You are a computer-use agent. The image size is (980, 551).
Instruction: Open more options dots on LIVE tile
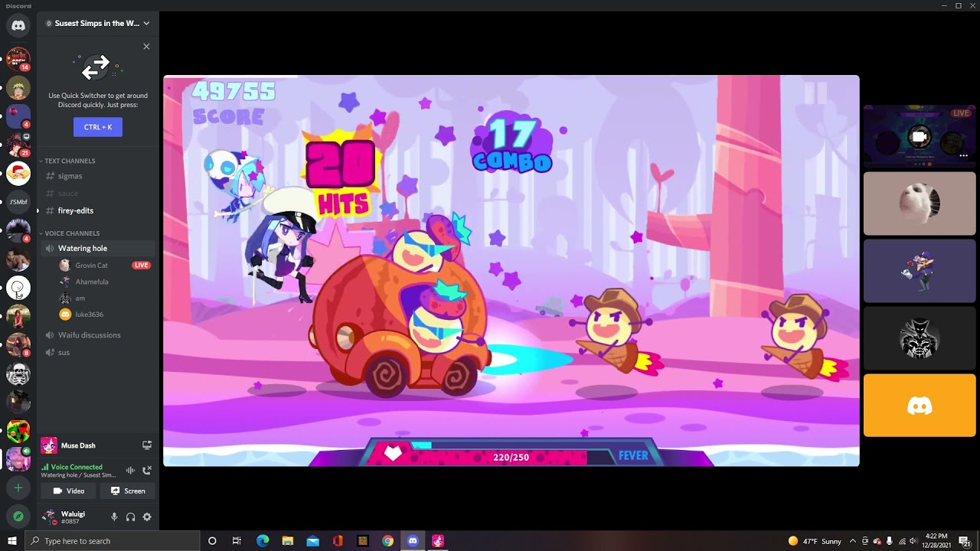[x=963, y=155]
